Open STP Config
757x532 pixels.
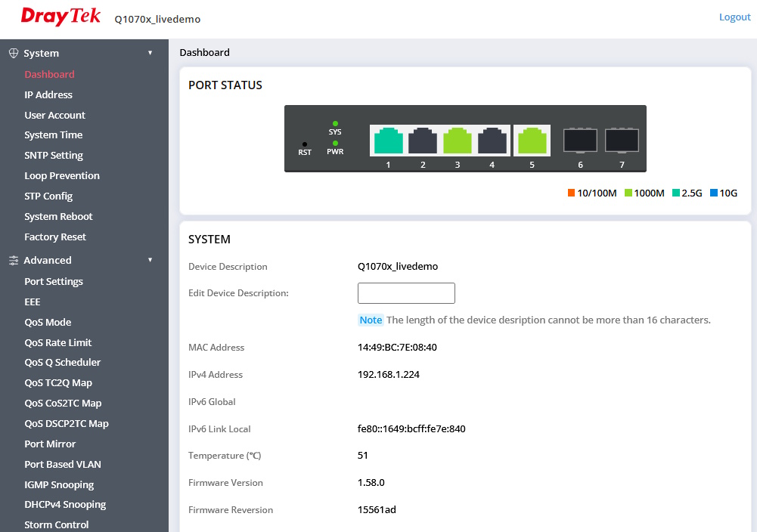48,196
